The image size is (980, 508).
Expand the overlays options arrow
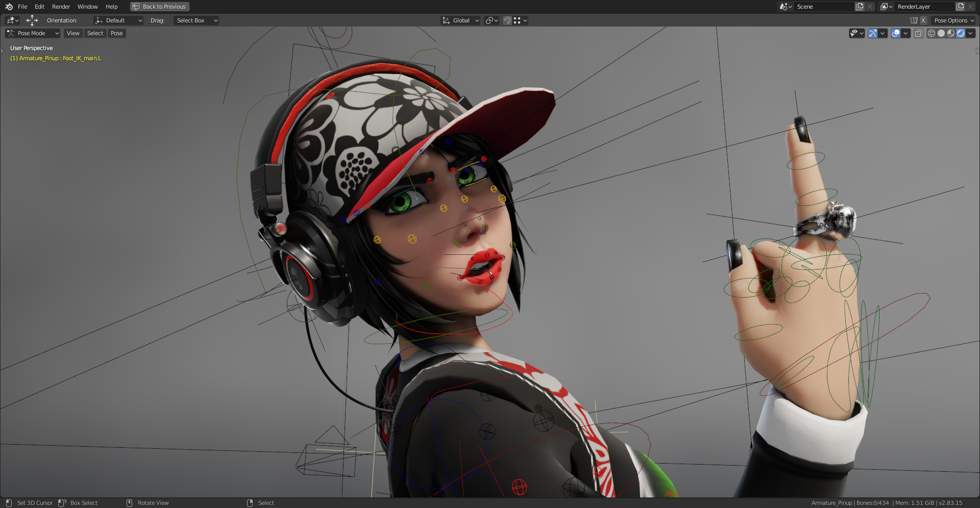905,33
